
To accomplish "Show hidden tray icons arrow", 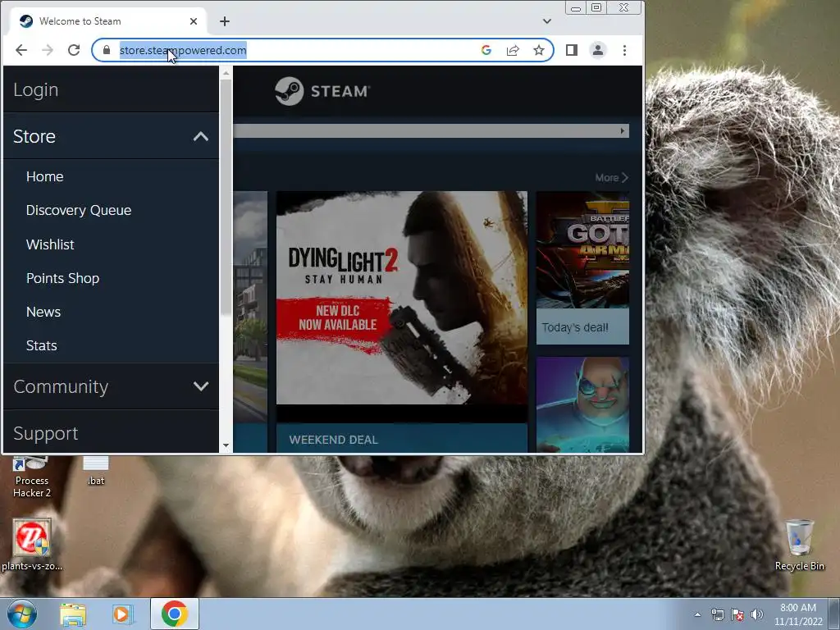I will pos(697,614).
